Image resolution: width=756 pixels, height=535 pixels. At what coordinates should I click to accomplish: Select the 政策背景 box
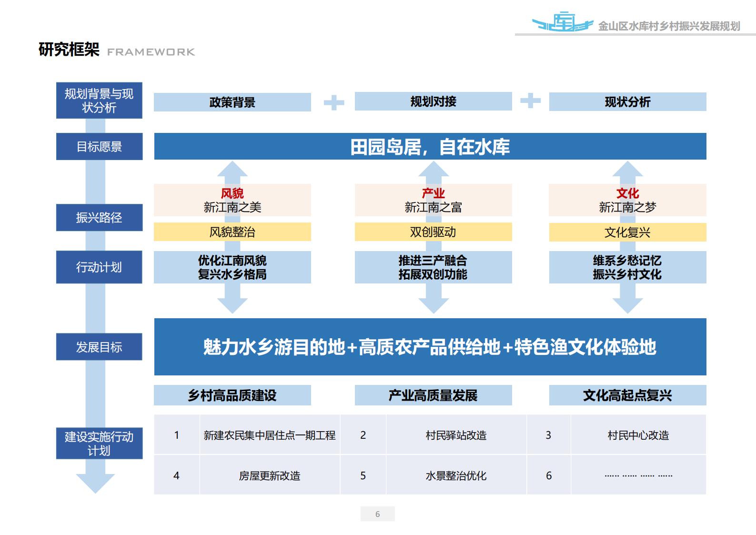(x=232, y=102)
